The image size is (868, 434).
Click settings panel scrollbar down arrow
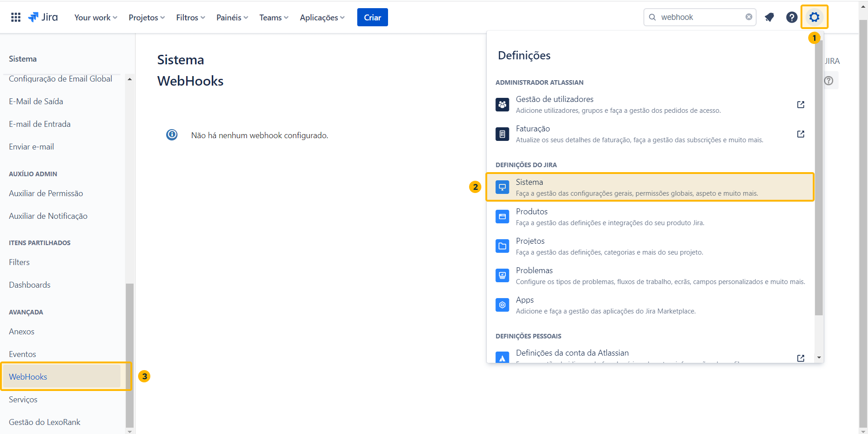pos(819,357)
